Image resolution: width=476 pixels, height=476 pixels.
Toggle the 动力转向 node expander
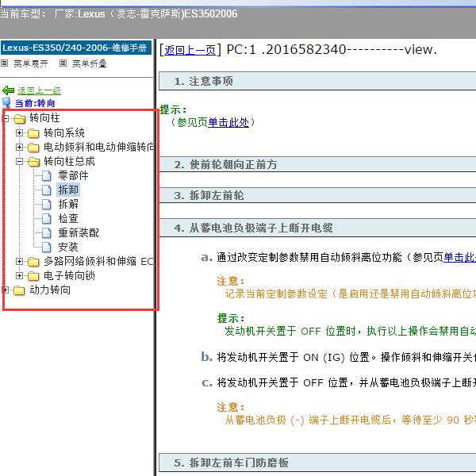6,290
